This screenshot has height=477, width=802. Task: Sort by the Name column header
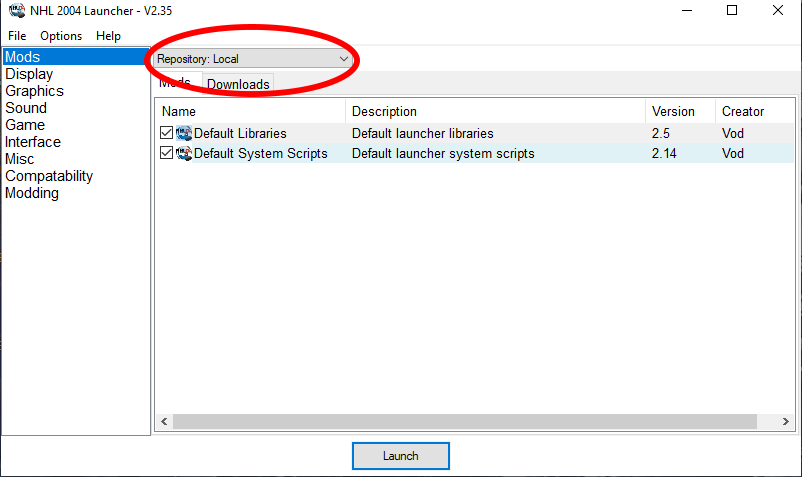tap(250, 111)
